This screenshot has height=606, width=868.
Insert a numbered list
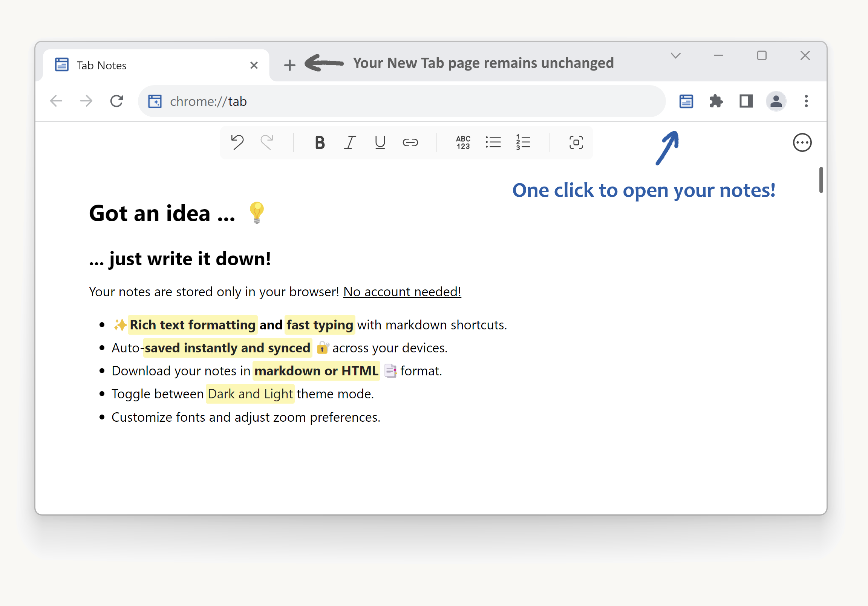(x=523, y=142)
